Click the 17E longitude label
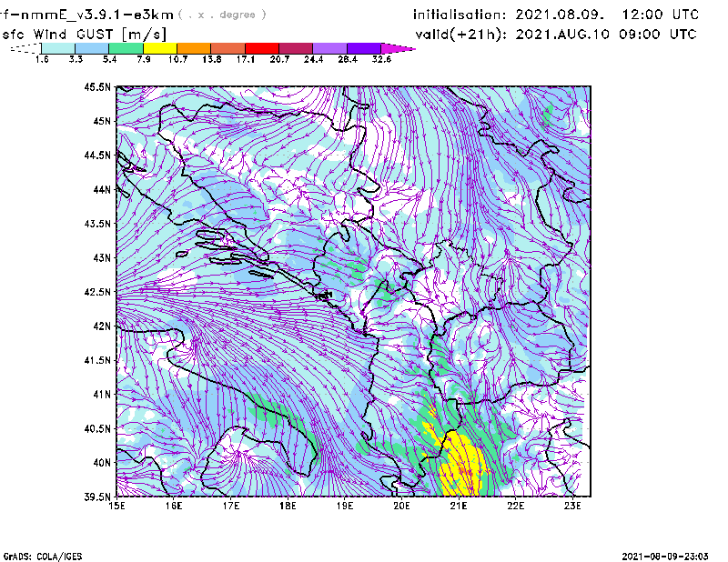 point(231,506)
